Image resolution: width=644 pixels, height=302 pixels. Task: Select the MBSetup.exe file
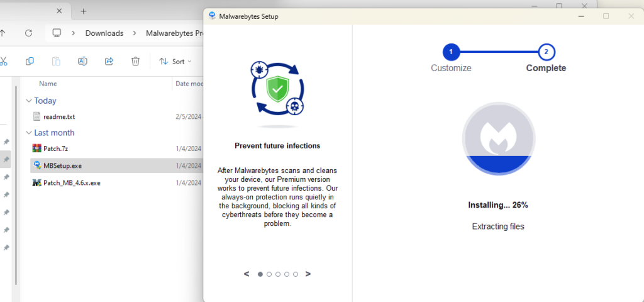62,165
